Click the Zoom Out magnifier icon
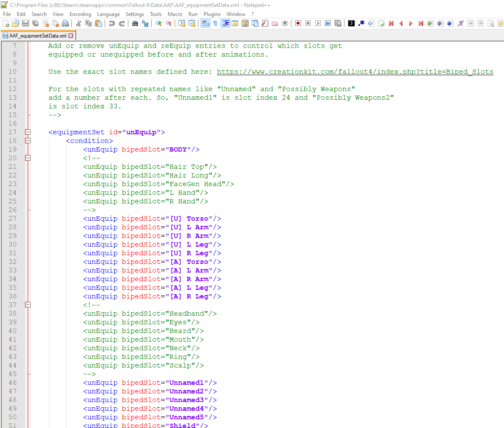The image size is (504, 428). click(x=169, y=23)
